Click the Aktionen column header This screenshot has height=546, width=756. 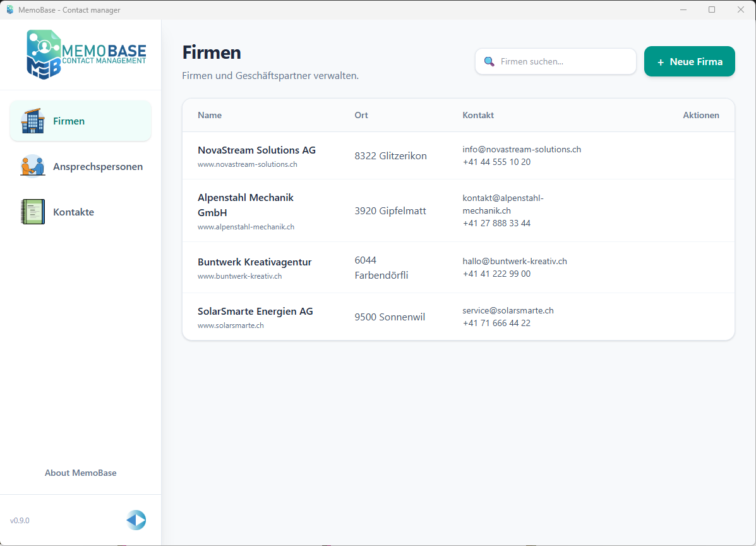click(701, 115)
